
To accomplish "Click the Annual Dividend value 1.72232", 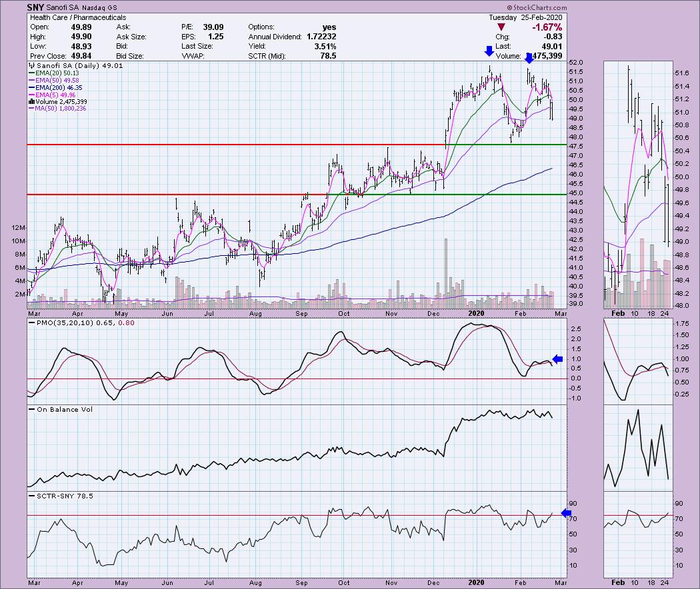I will point(321,37).
